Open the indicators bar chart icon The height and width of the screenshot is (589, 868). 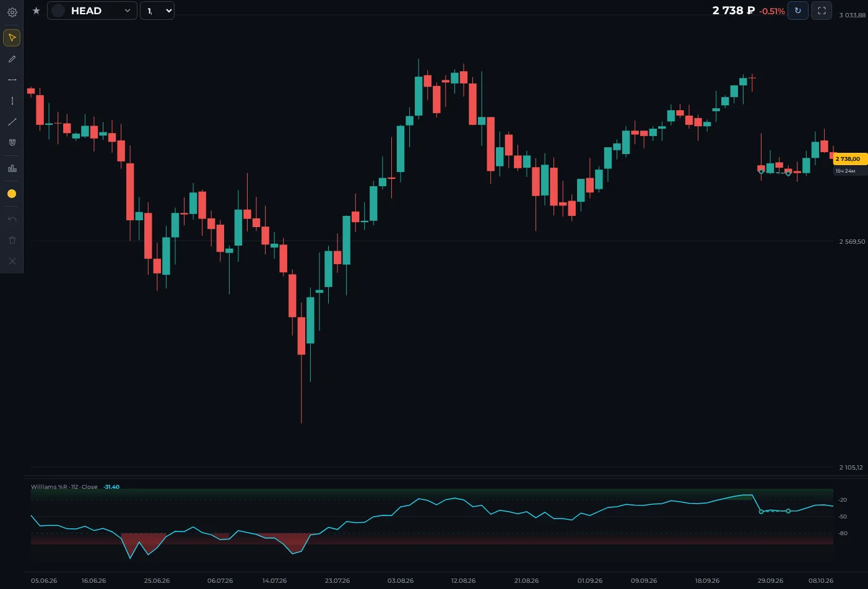pos(12,168)
